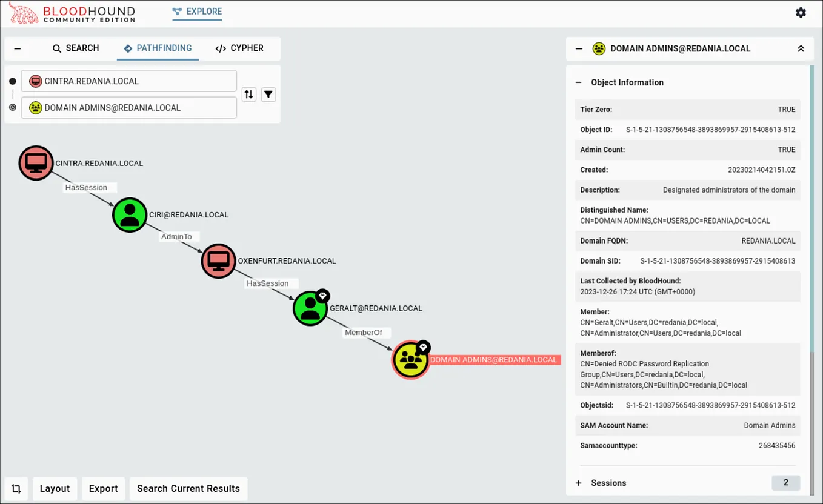Click the OXENFURT.REDANIA.LOCAL computer node
Viewport: 823px width, 504px height.
pyautogui.click(x=218, y=260)
